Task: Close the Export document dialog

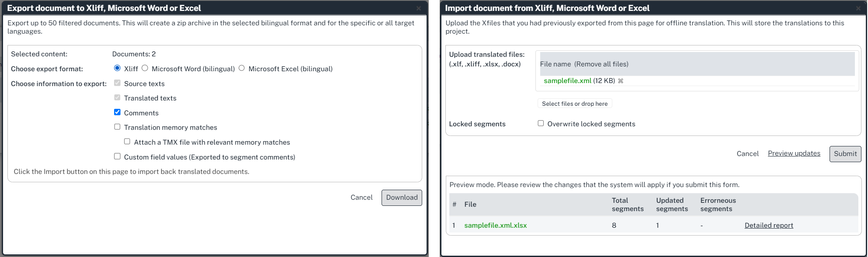Action: coord(418,8)
